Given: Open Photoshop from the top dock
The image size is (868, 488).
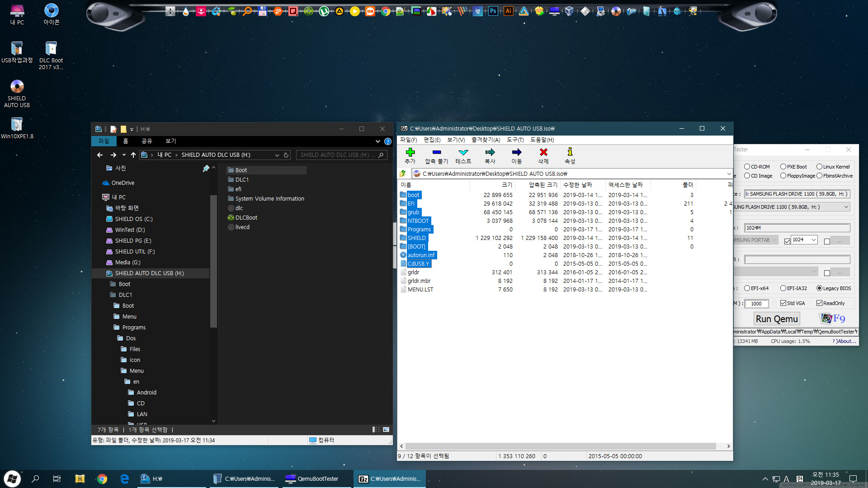Looking at the screenshot, I should coord(493,11).
